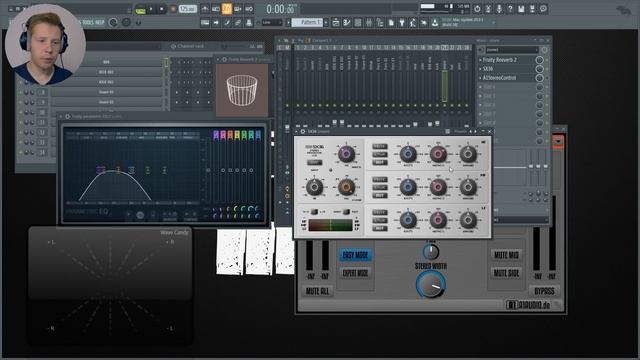Toggle MUTE SIDE in A1StereoControl
This screenshot has width=640, height=360.
pos(506,273)
